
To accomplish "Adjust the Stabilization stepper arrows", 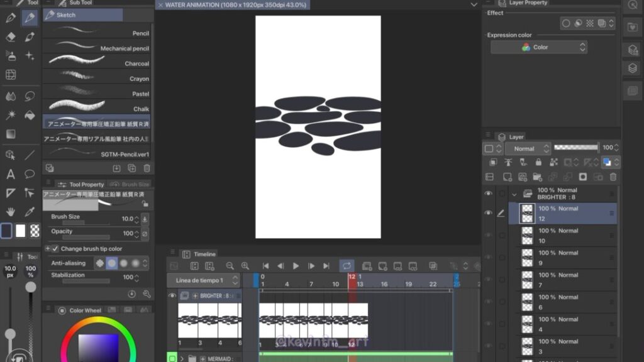I will (136, 278).
